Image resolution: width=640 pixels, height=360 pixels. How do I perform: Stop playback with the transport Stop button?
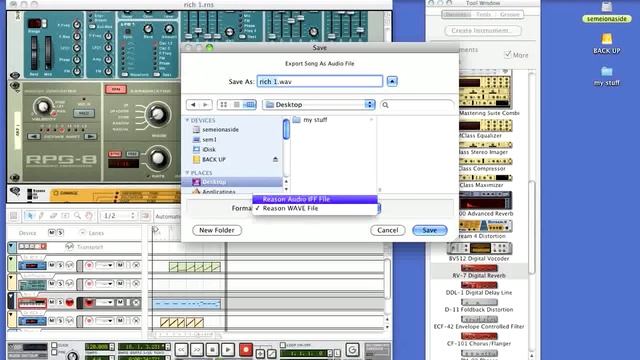click(212, 350)
